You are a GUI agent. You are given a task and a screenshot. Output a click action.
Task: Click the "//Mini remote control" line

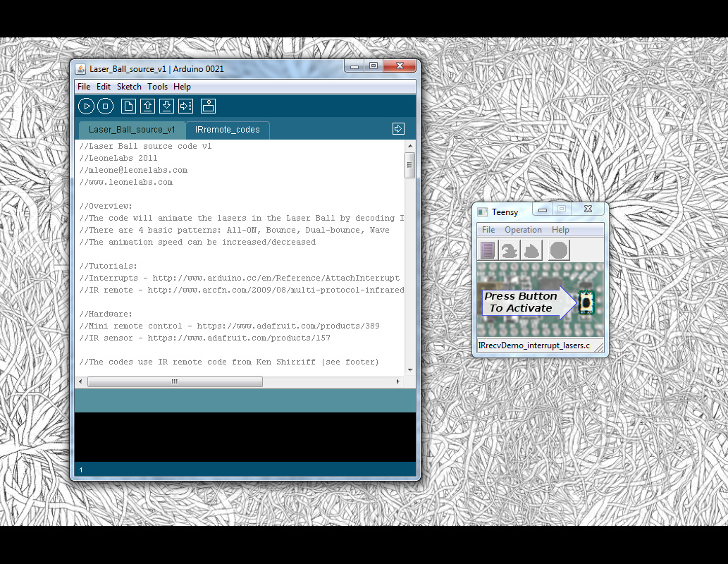pos(229,326)
